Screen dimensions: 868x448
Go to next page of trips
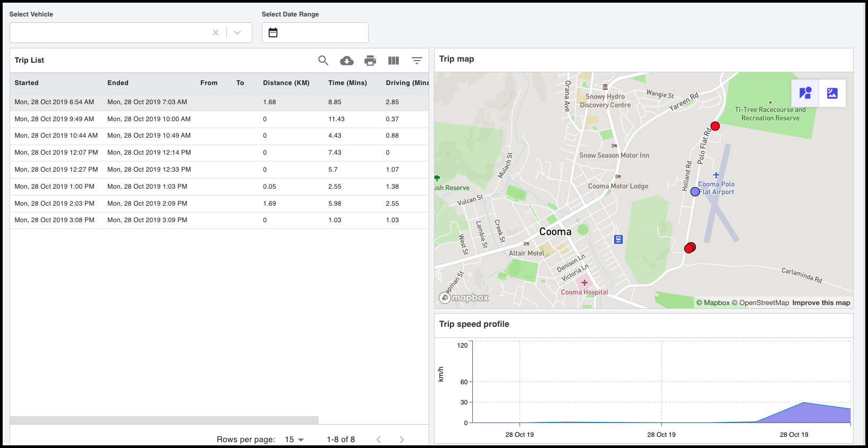(x=402, y=439)
